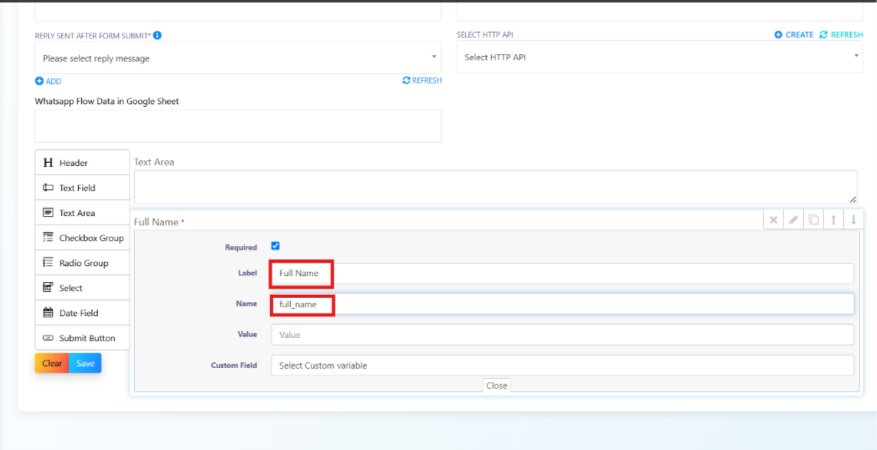This screenshot has width=877, height=450.
Task: Click the Text Area preview box
Action: tap(496, 187)
